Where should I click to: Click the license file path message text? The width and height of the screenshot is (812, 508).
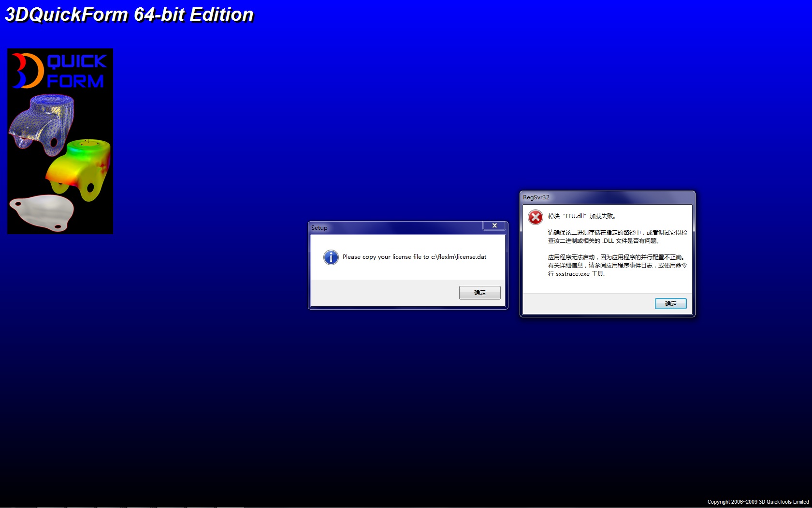click(x=414, y=257)
